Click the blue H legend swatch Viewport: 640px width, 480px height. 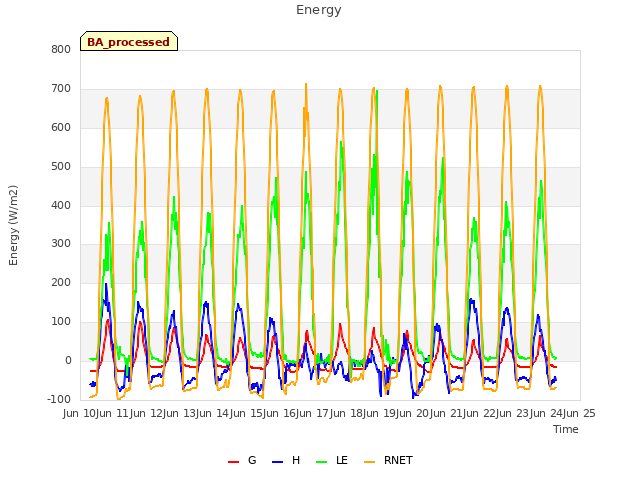coord(277,462)
